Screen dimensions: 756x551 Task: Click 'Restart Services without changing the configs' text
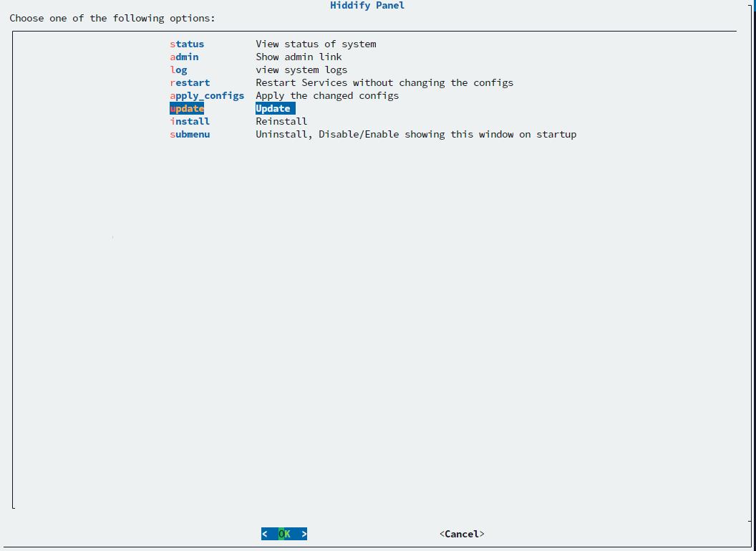384,82
